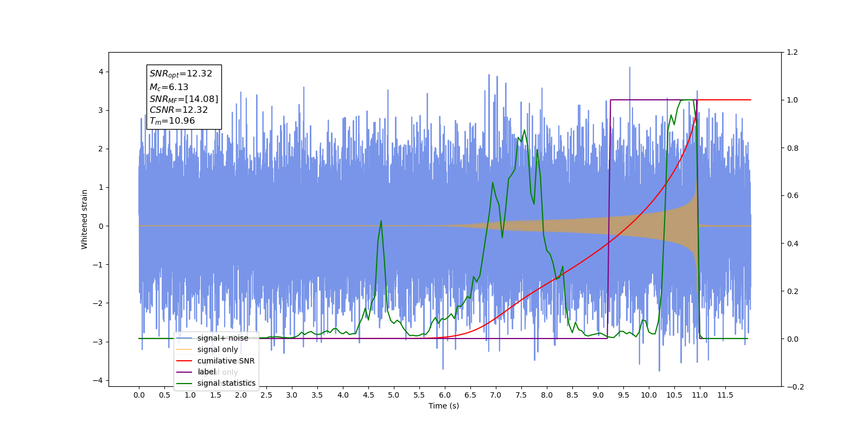Click the 6.0 x-axis tick label
The height and width of the screenshot is (434, 868).
445,395
